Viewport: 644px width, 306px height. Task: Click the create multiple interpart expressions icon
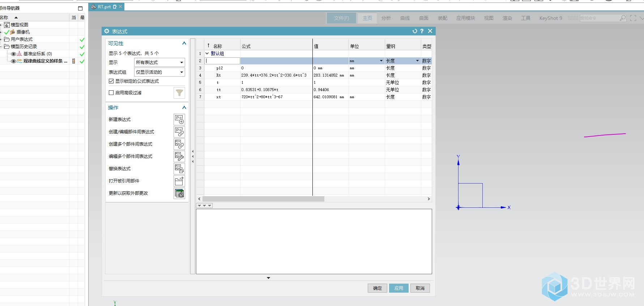(179, 144)
